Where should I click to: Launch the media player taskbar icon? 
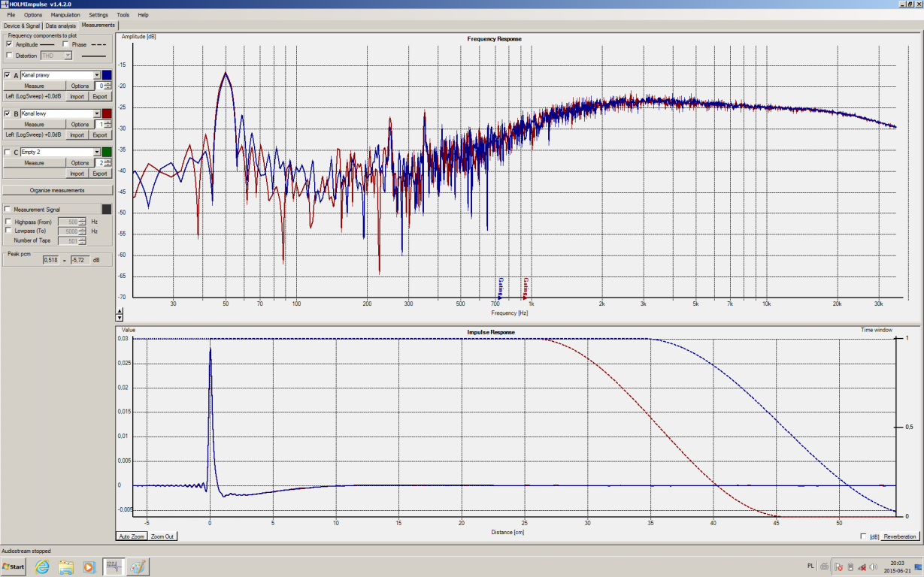pyautogui.click(x=89, y=567)
